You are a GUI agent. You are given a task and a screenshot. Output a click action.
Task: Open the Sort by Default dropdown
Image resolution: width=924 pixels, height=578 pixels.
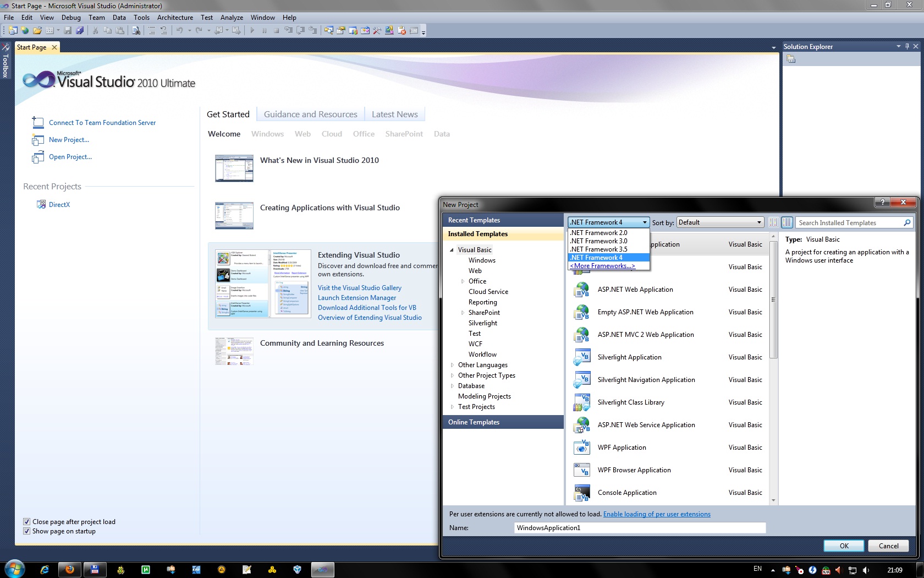[x=720, y=222]
